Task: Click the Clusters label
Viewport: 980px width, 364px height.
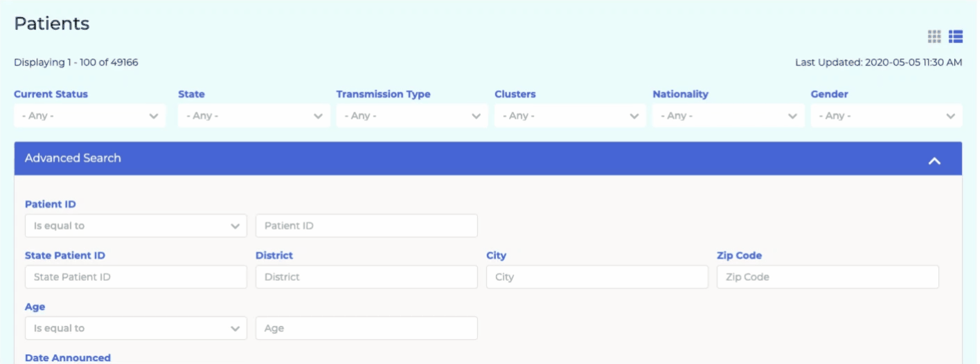Action: (x=515, y=94)
